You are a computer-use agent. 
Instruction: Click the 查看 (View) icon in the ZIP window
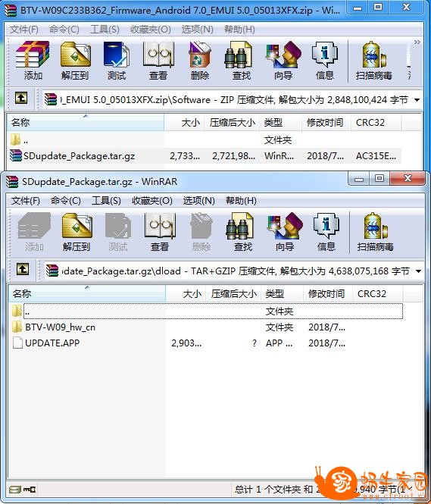tap(158, 61)
